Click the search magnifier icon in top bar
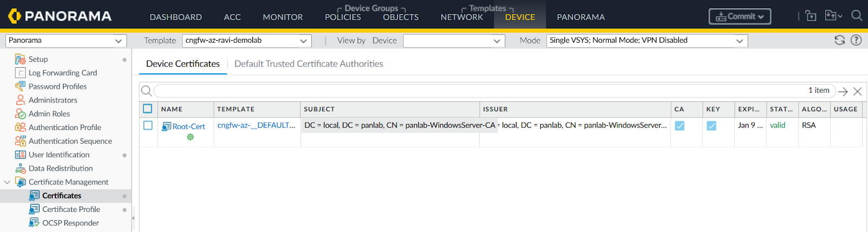868x232 pixels. point(857,16)
